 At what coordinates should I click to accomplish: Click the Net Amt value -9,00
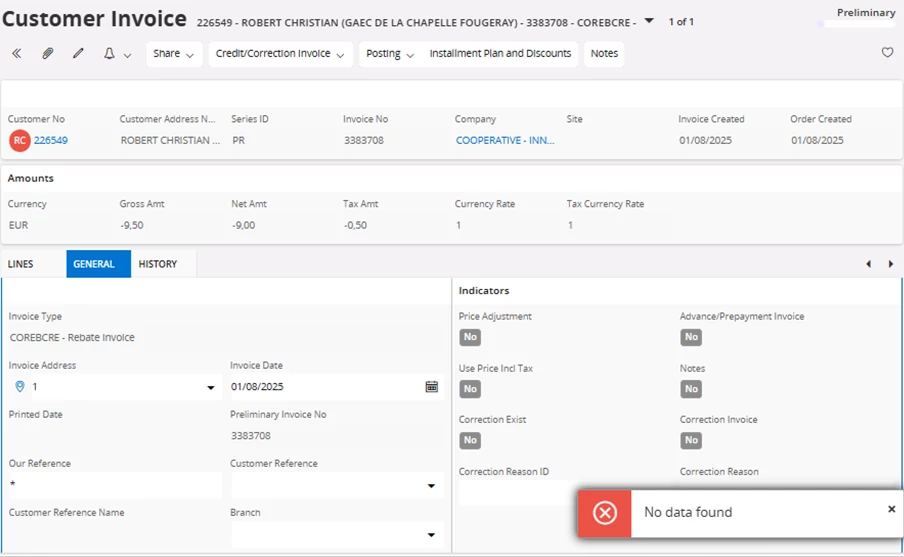click(x=243, y=225)
